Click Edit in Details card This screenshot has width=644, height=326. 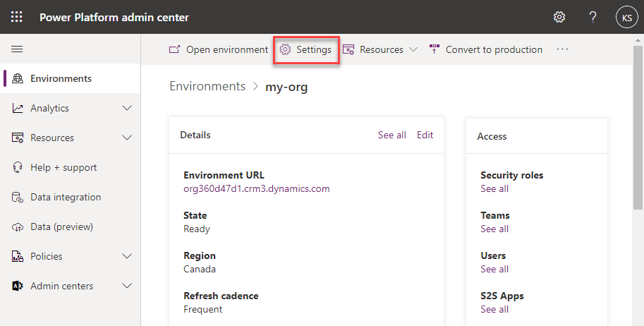(x=425, y=135)
